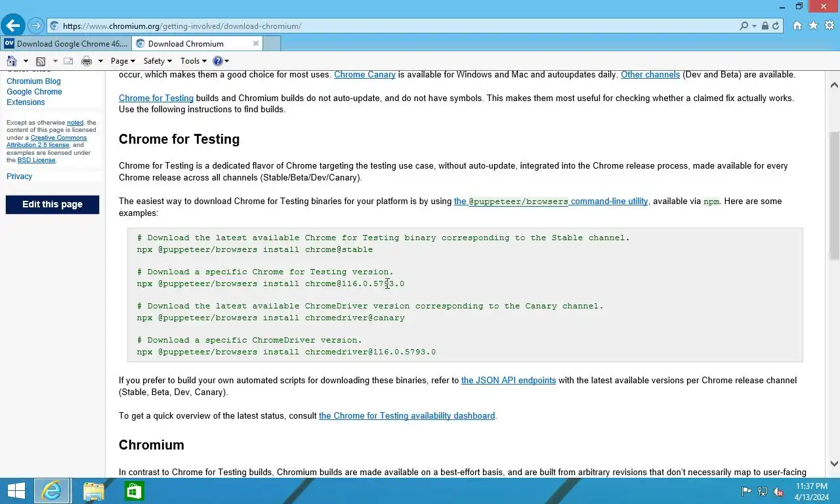Open the Safety menu

[x=157, y=61]
